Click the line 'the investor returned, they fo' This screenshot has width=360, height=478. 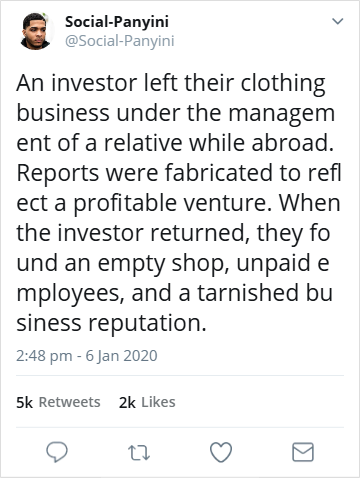coord(173,233)
